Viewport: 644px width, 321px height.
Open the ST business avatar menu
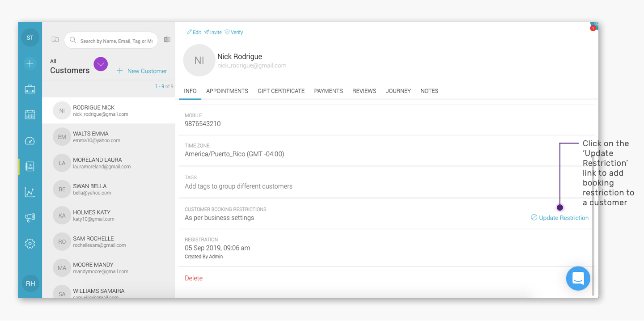(30, 38)
